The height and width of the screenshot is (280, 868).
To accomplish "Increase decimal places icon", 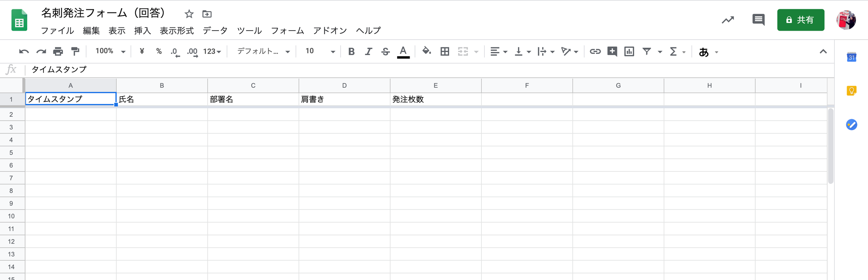I will click(193, 52).
